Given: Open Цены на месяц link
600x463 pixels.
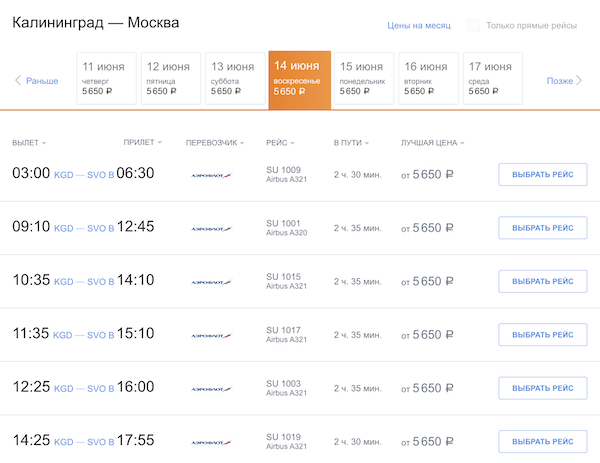Looking at the screenshot, I should [419, 25].
